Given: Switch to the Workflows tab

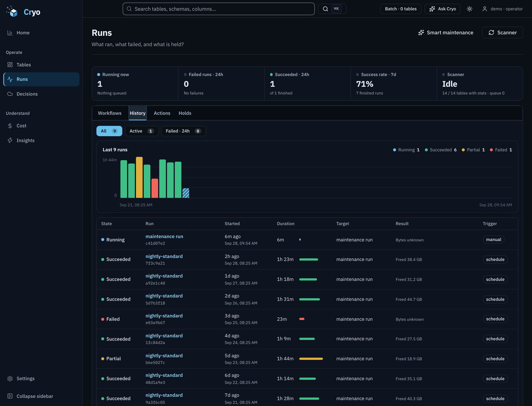Looking at the screenshot, I should tap(110, 113).
